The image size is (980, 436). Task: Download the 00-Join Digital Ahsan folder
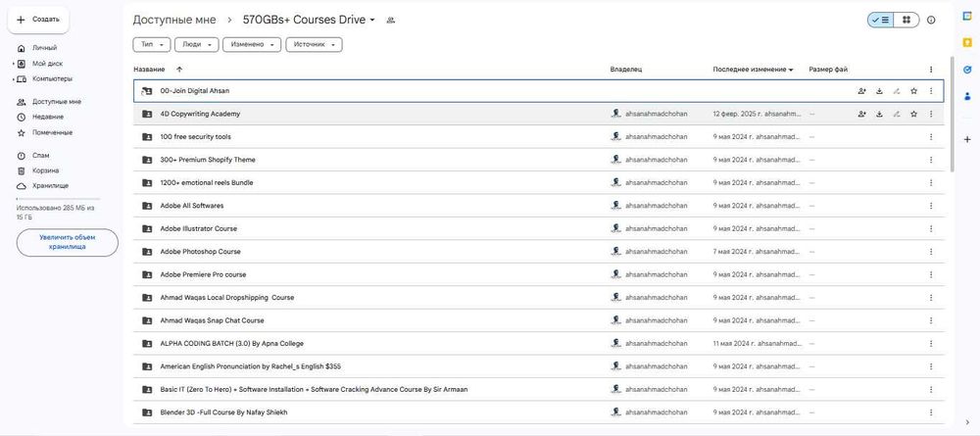[x=879, y=91]
